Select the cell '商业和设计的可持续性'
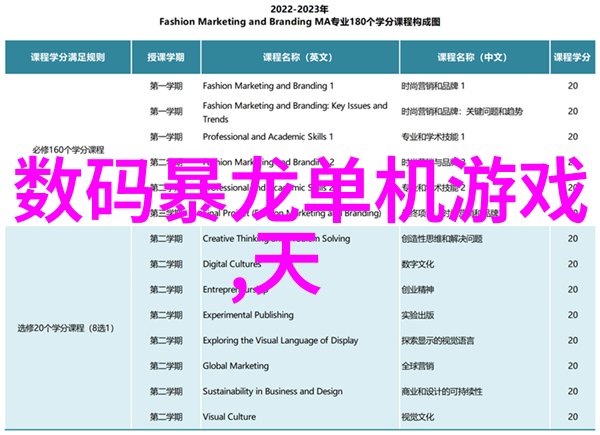Viewport: 600px width, 435px height. coord(442,391)
